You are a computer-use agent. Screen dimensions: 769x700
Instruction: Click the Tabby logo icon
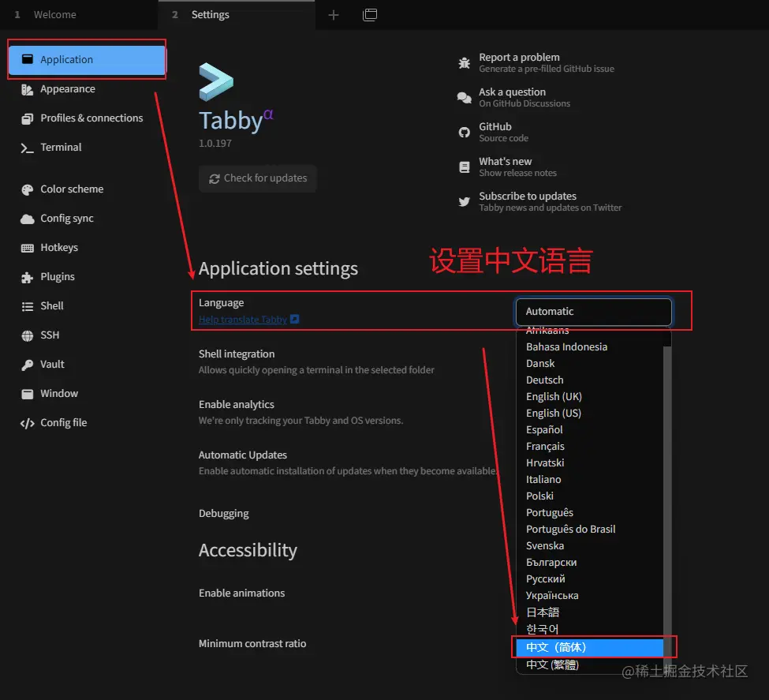click(216, 82)
